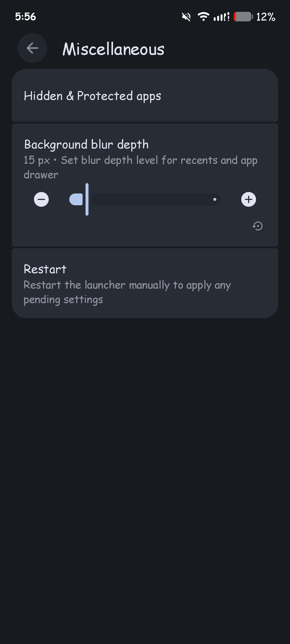Click the end stop dot on blur slider
This screenshot has height=644, width=290.
click(215, 199)
